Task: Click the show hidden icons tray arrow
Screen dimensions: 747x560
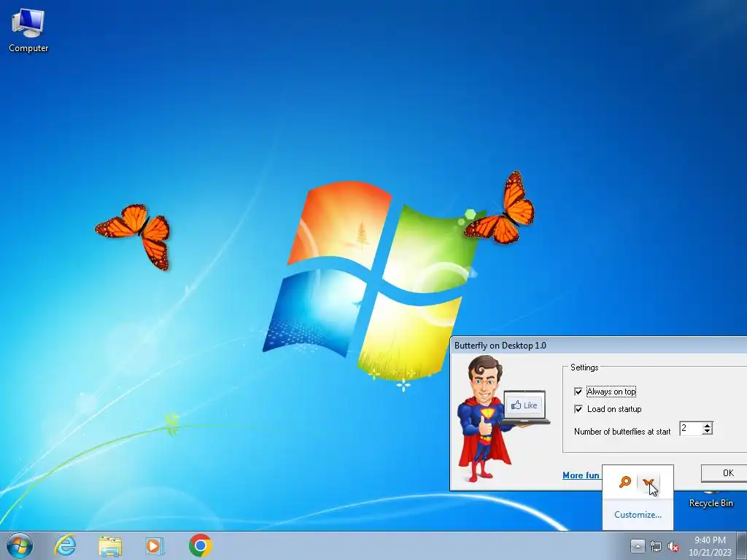Action: [638, 546]
